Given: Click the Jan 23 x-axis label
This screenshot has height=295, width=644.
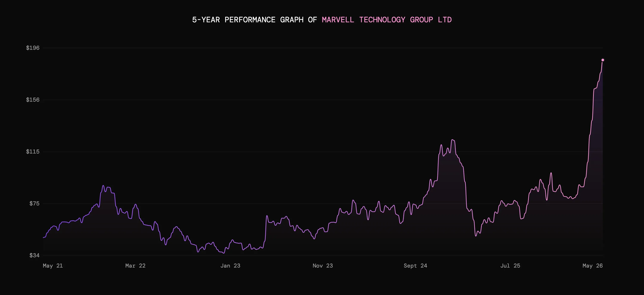Looking at the screenshot, I should pyautogui.click(x=230, y=266).
